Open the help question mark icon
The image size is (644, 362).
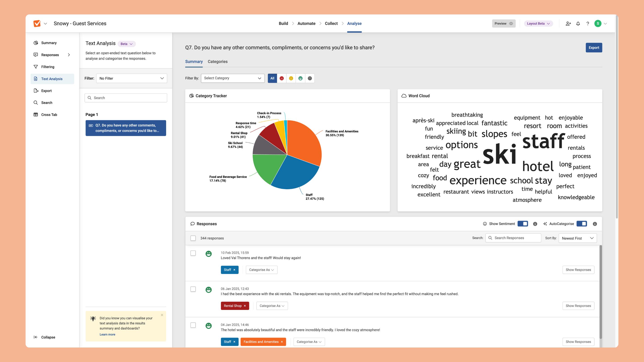(588, 23)
